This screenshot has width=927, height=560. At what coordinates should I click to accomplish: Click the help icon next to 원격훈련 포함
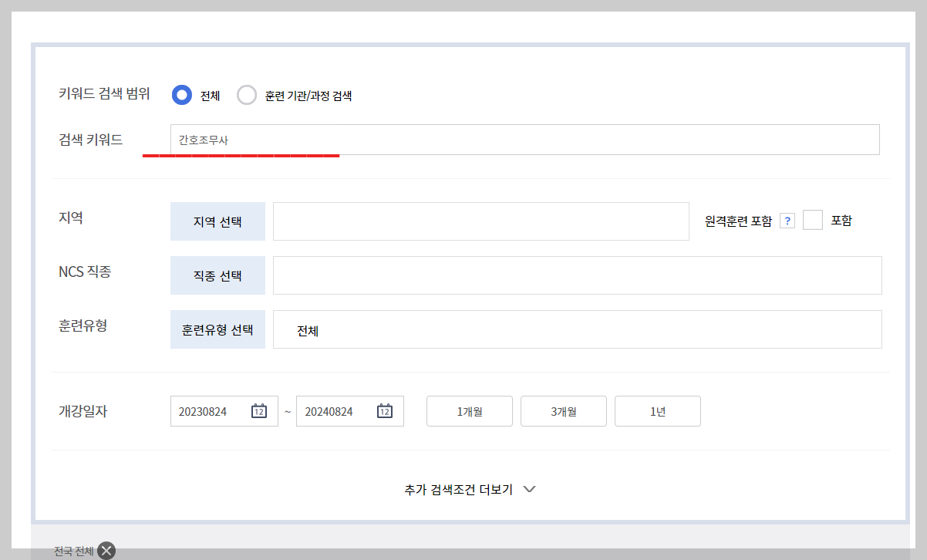click(x=787, y=220)
